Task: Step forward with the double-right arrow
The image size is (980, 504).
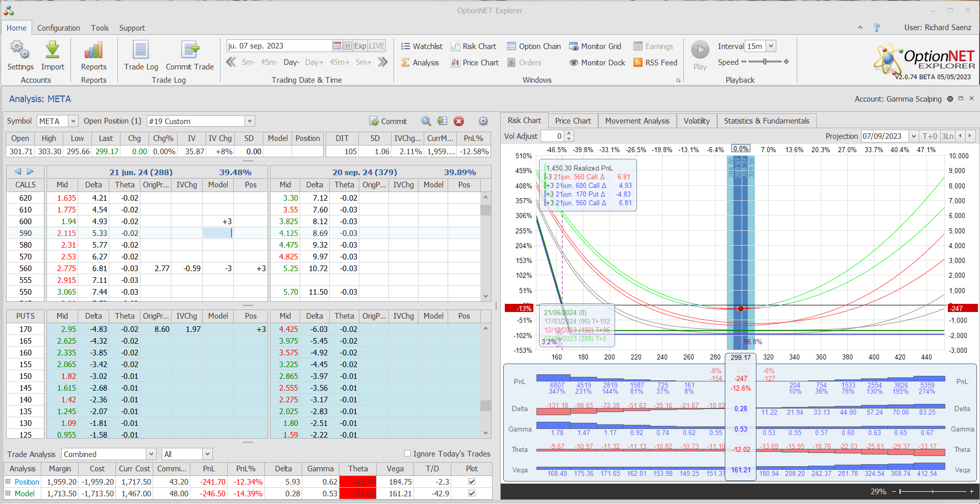Action: [383, 62]
